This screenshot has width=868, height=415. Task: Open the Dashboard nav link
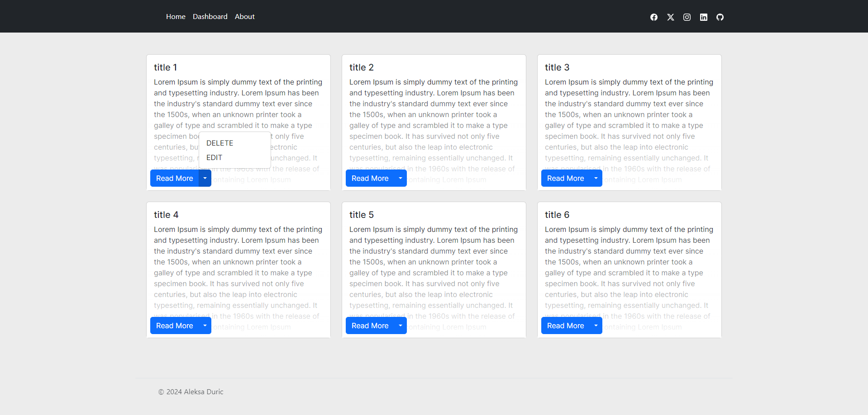pyautogui.click(x=210, y=17)
